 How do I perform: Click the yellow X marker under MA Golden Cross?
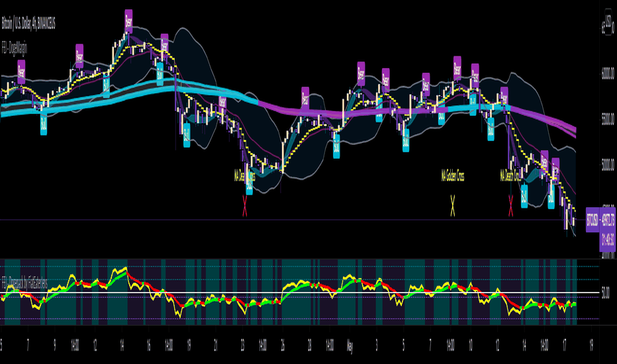(453, 205)
